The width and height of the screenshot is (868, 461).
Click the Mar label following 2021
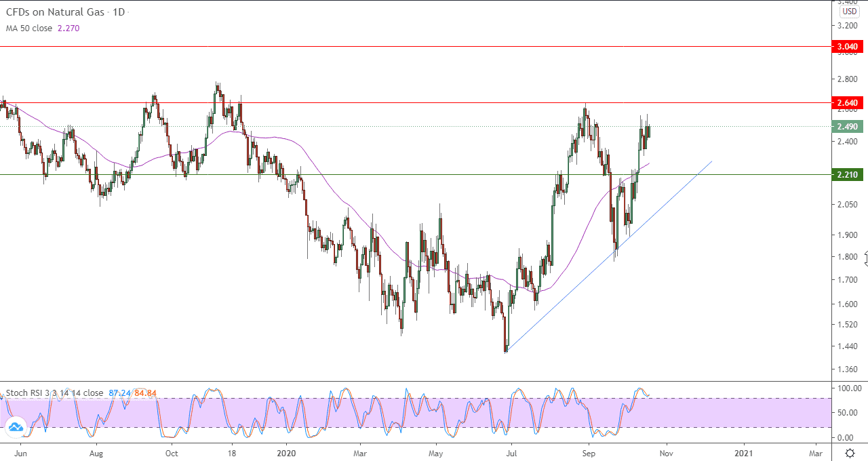(816, 453)
